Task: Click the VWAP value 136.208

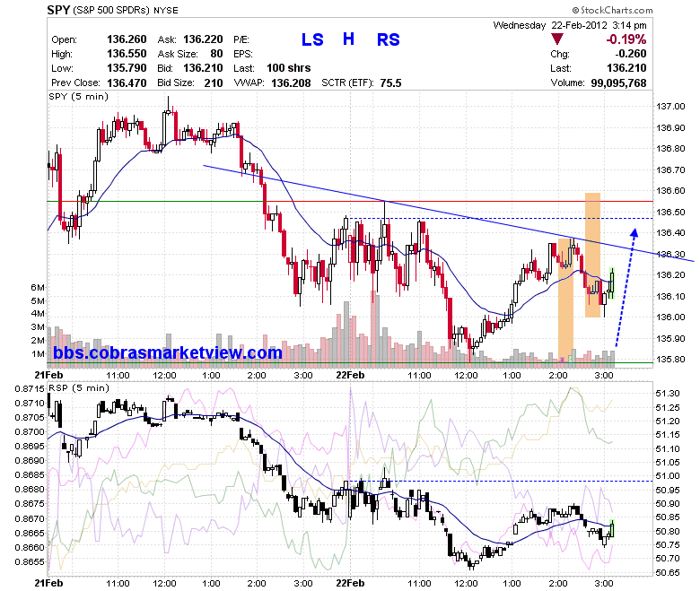Action: coord(291,83)
